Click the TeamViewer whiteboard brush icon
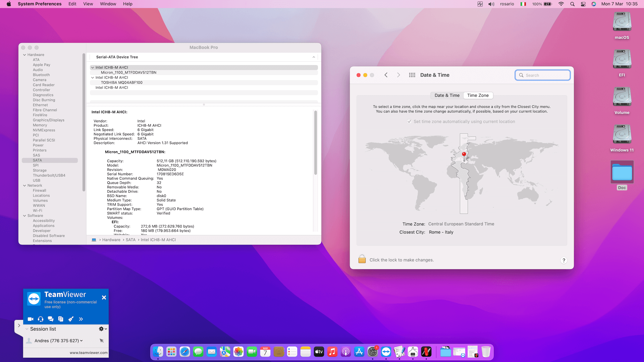This screenshot has width=644, height=362. point(71,319)
